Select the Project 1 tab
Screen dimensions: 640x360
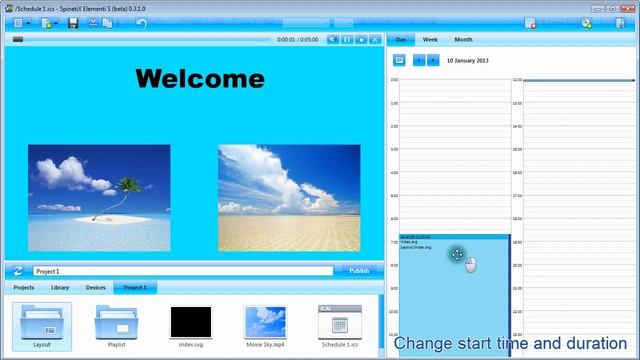(x=135, y=287)
